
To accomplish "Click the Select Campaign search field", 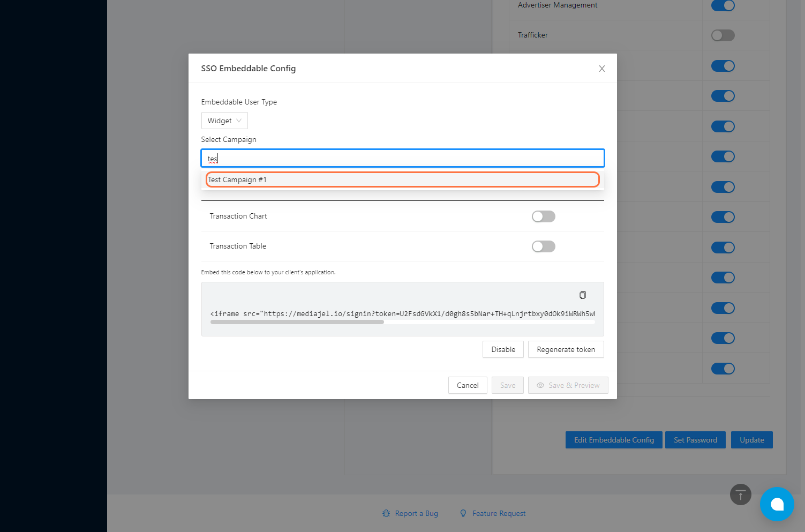I will (x=402, y=159).
